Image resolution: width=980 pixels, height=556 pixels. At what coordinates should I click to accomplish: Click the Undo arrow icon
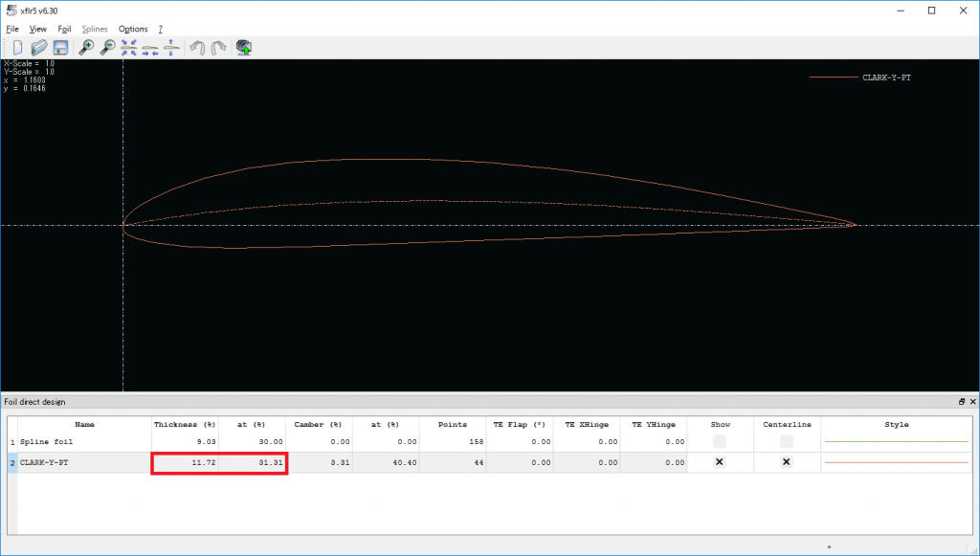pos(196,47)
